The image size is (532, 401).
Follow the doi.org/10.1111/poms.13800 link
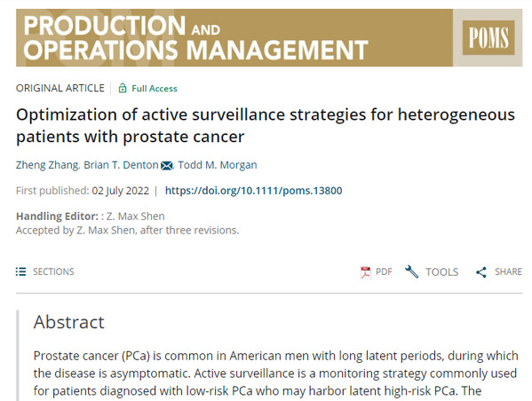coord(253,191)
